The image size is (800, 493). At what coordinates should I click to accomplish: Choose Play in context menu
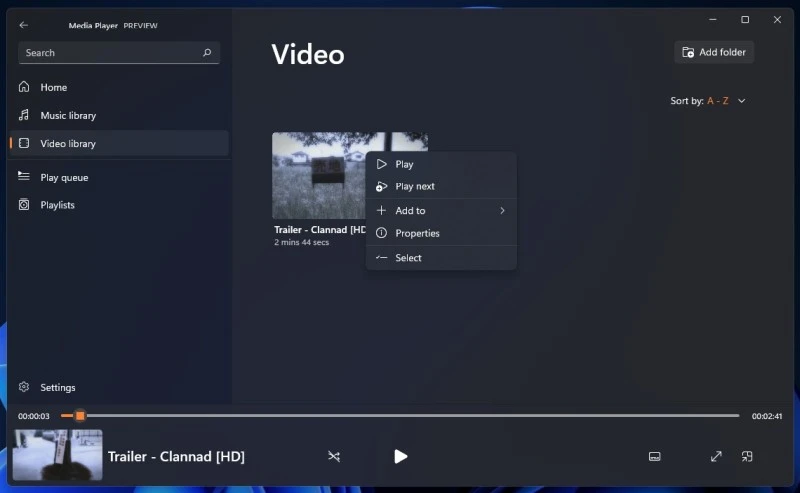(x=441, y=164)
